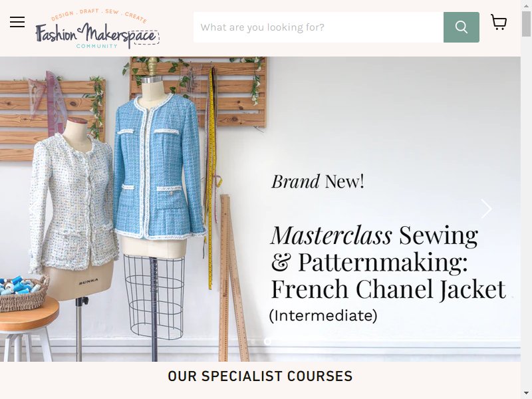Viewport: 532px width, 399px height.
Task: Click the scrollbar down arrow
Action: tap(526, 393)
